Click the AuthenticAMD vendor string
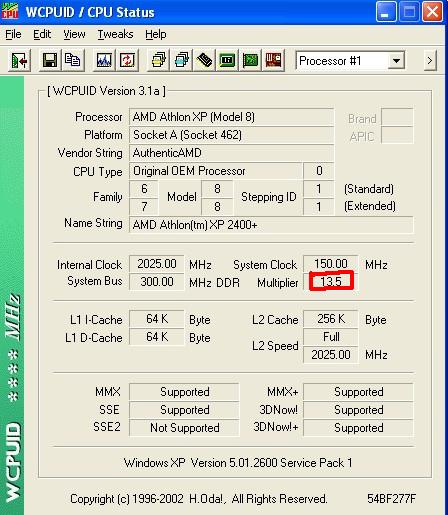 231,153
